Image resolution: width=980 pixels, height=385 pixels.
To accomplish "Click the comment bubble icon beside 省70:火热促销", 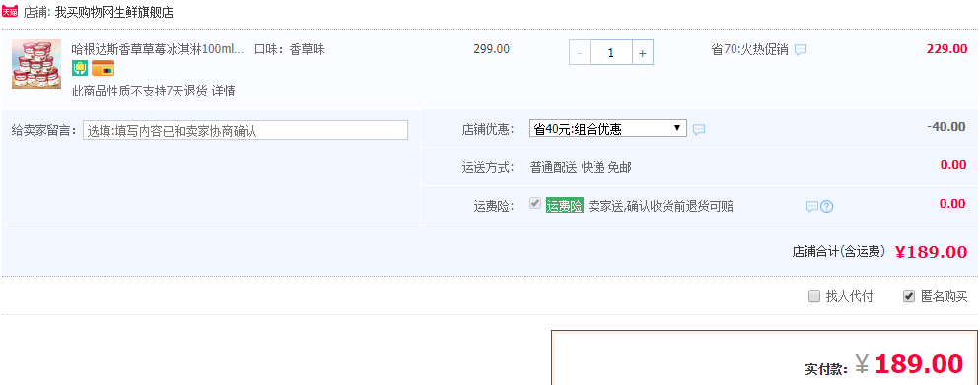I will (x=801, y=50).
